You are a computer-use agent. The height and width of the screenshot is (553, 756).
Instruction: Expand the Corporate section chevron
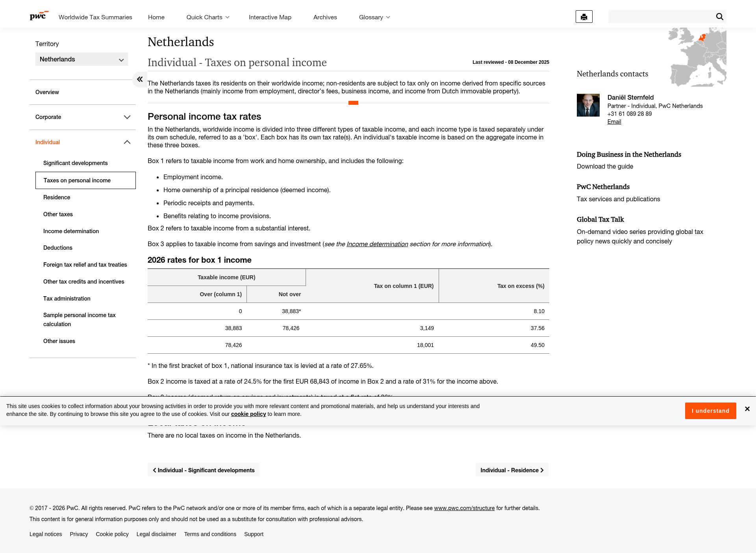127,117
